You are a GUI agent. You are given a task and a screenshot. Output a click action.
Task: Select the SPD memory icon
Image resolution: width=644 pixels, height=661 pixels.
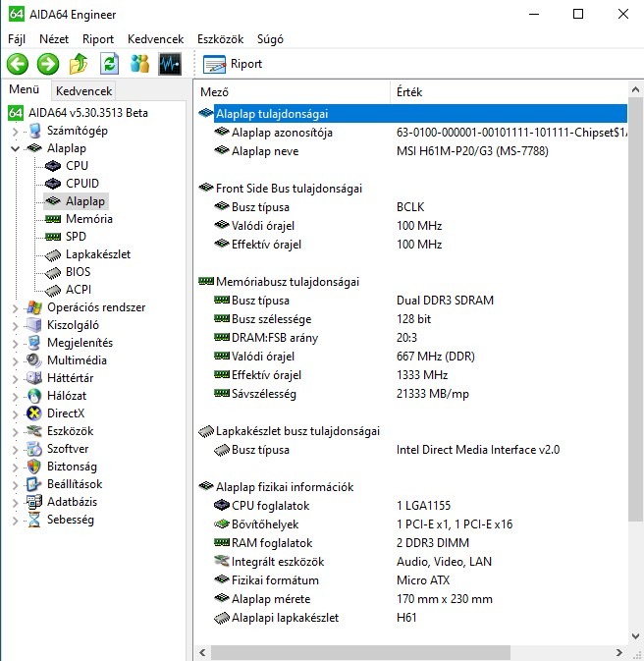pos(53,237)
